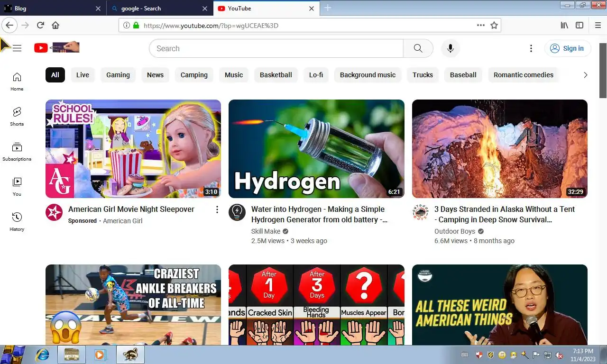Click browser forward arrow
Image resolution: width=607 pixels, height=364 pixels.
pyautogui.click(x=25, y=25)
